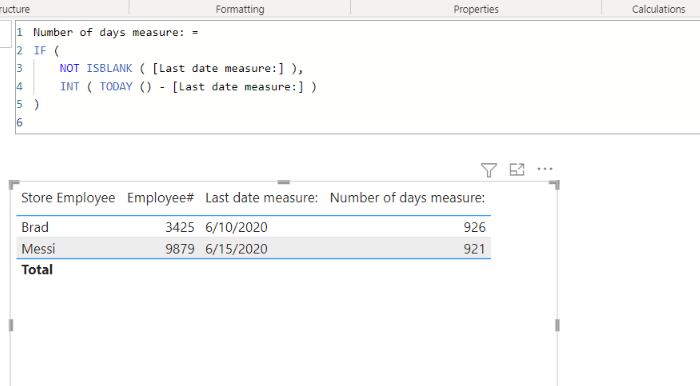Click the Total row label
This screenshot has width=700, height=386.
tap(37, 270)
